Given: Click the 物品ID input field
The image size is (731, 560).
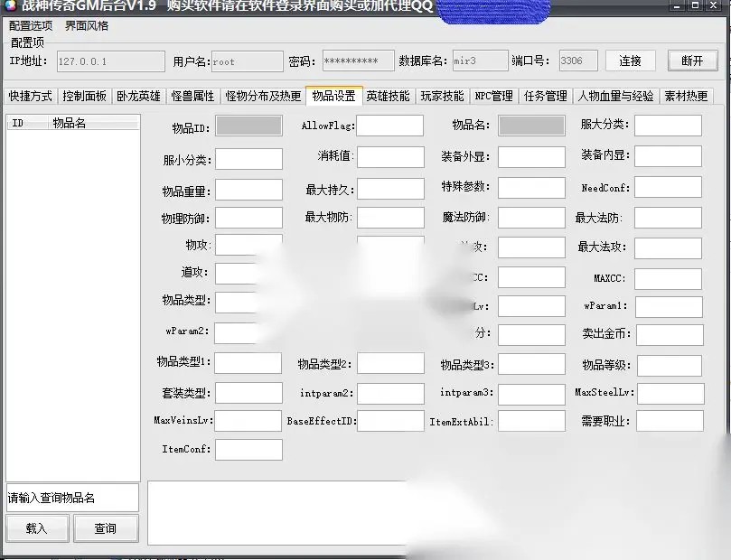Looking at the screenshot, I should [249, 126].
